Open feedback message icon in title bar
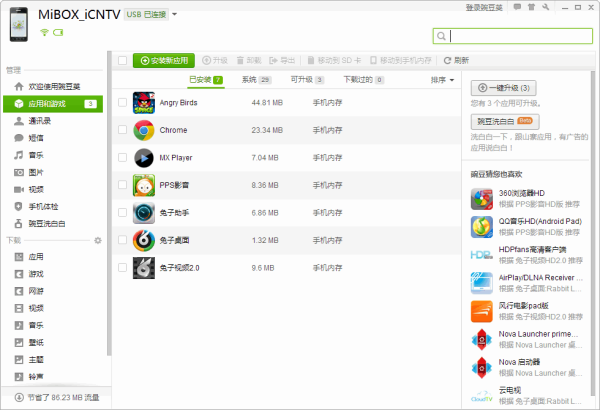The width and height of the screenshot is (600, 410). (517, 7)
